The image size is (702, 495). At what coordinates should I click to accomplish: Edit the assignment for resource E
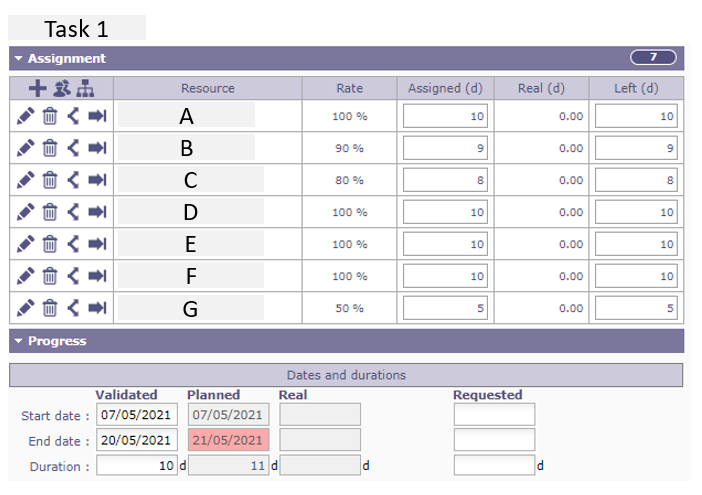coord(26,244)
